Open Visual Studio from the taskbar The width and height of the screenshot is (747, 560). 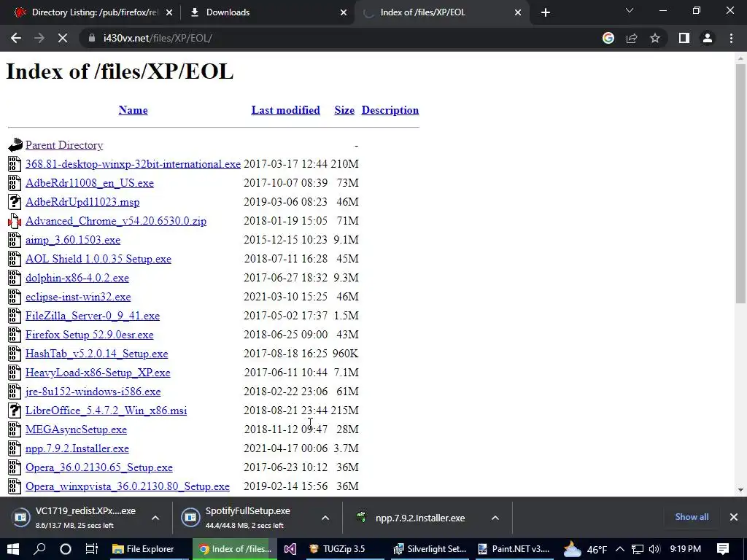click(x=290, y=549)
